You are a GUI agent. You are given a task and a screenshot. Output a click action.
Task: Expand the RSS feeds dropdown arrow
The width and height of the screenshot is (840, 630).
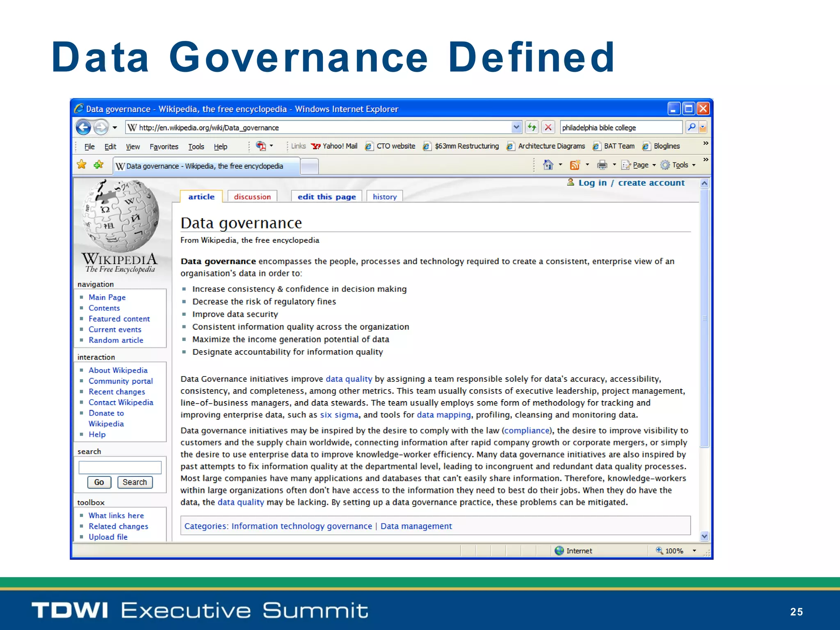click(587, 165)
